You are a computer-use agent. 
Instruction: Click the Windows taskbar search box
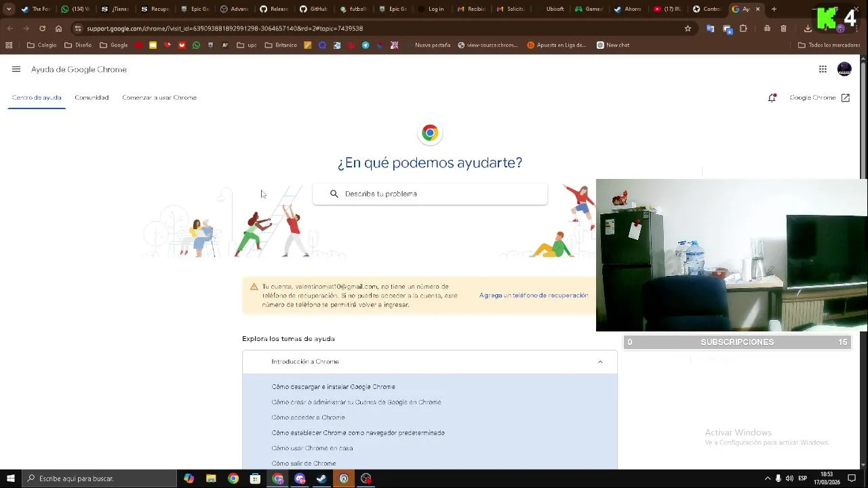point(99,479)
